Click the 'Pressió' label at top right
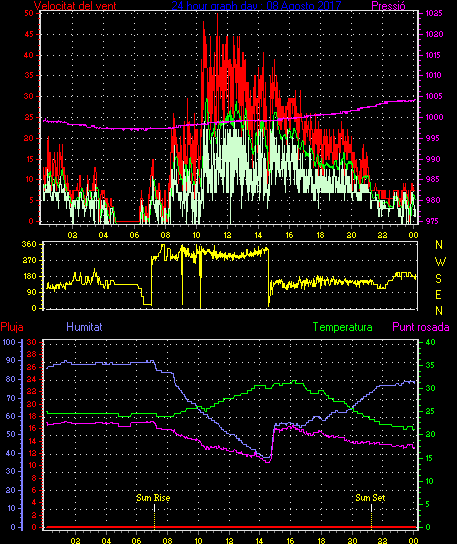The width and height of the screenshot is (457, 544). (388, 6)
